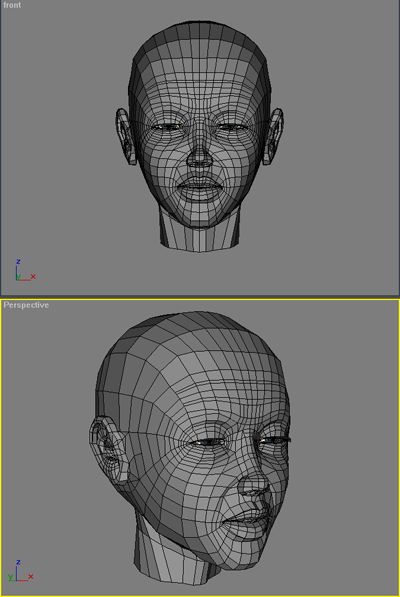Click the axis tripod icon in front viewport
The height and width of the screenshot is (597, 400).
(25, 270)
